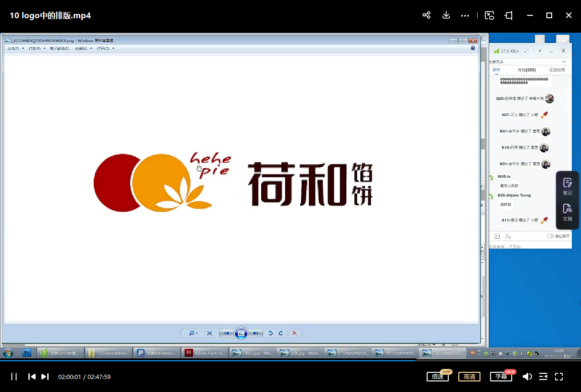581x392 pixels.
Task: Click the expand arrows icon in chat panel header
Action: tap(527, 51)
